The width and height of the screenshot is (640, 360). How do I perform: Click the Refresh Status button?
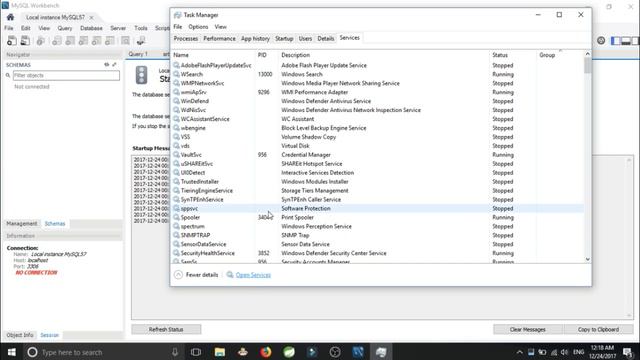(x=166, y=329)
